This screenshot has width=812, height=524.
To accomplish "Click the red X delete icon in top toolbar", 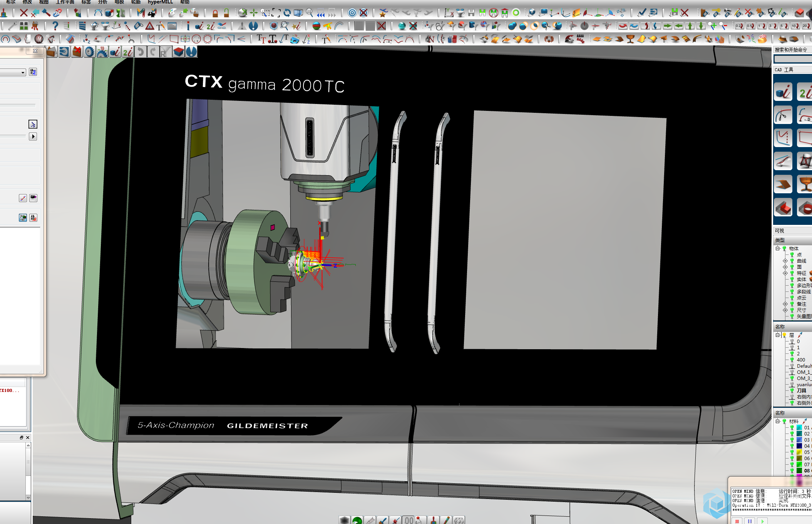I will [x=24, y=13].
